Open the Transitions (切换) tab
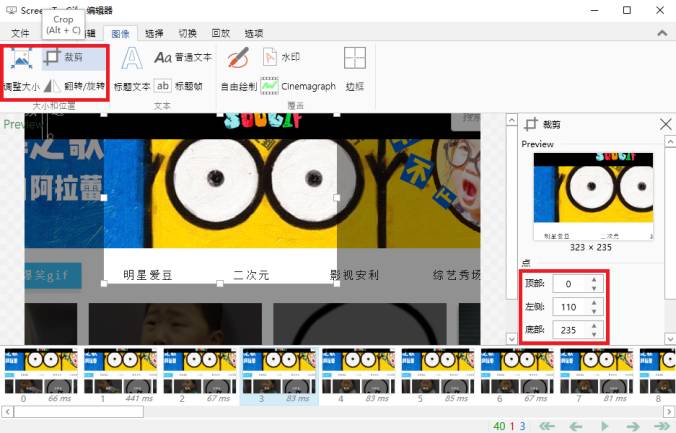 [188, 33]
